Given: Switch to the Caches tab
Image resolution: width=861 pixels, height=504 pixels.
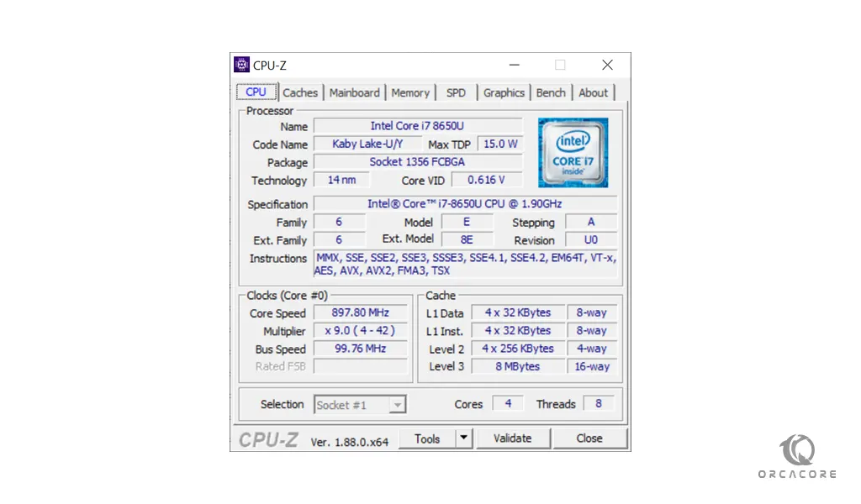Looking at the screenshot, I should [300, 92].
